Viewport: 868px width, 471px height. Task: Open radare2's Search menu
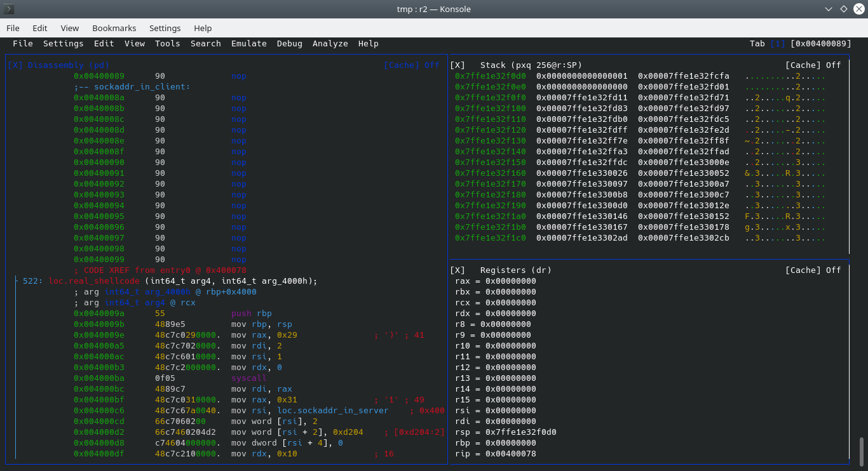point(205,43)
